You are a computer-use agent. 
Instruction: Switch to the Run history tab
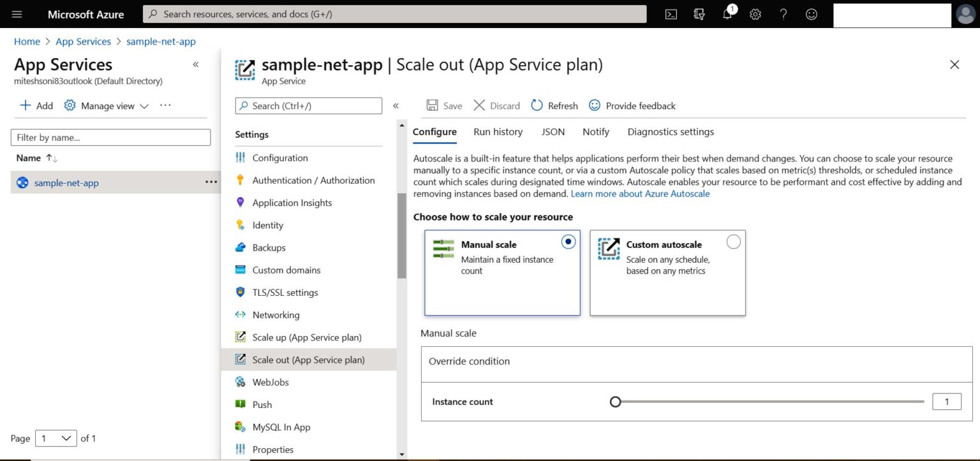pos(498,131)
